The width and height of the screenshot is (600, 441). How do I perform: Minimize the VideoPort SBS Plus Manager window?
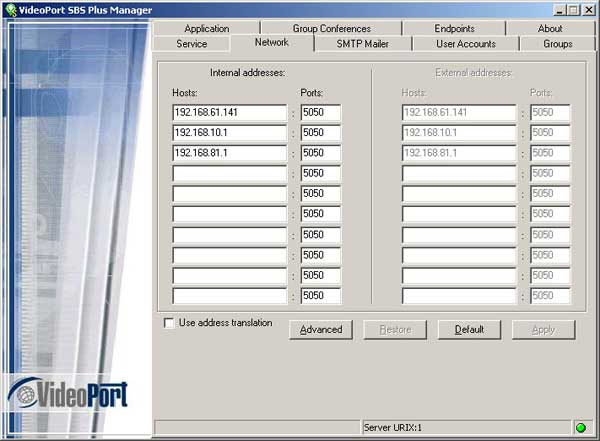point(560,10)
